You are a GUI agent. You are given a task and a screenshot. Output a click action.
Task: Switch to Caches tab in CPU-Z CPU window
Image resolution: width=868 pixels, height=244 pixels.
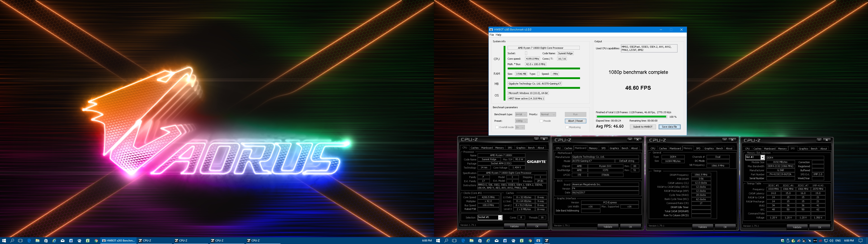click(474, 148)
